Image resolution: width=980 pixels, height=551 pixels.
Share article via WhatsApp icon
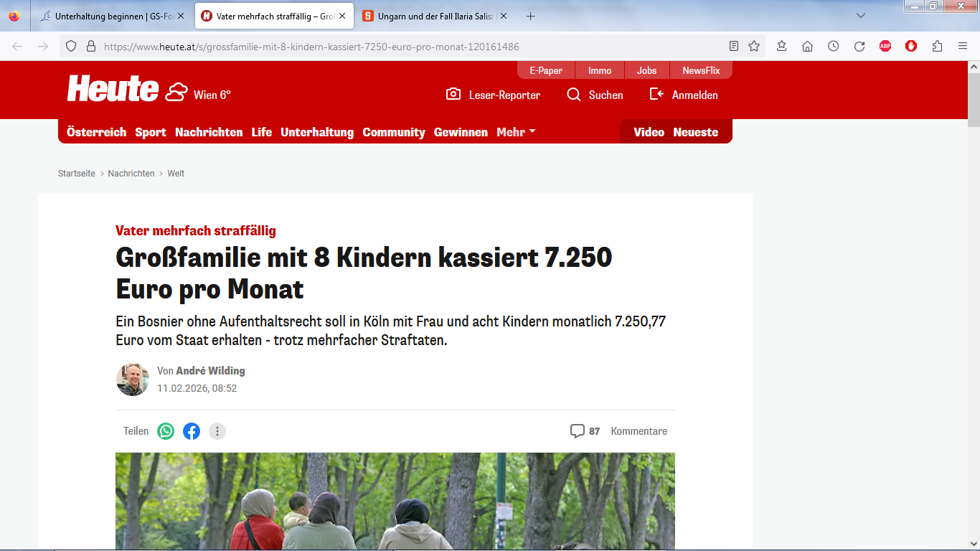pyautogui.click(x=166, y=431)
